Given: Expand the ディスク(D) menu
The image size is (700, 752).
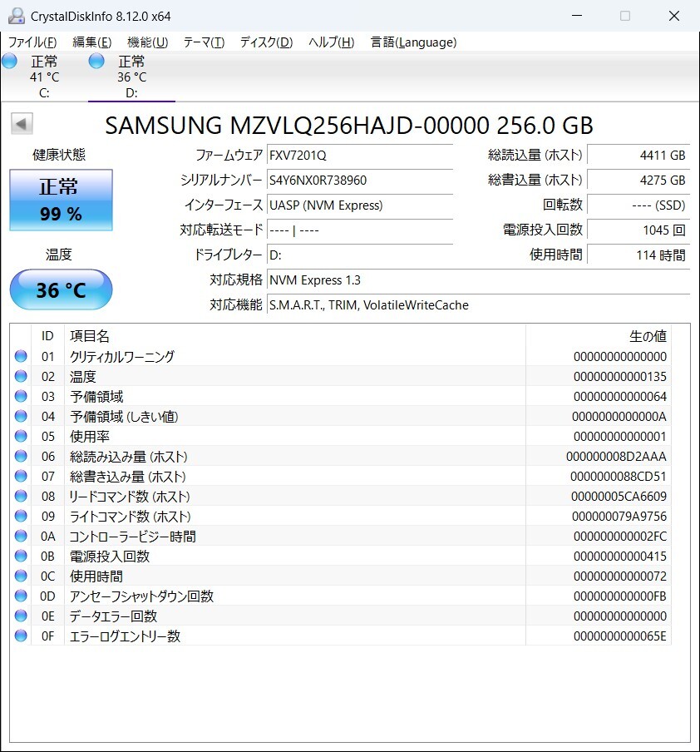Looking at the screenshot, I should click(x=266, y=42).
